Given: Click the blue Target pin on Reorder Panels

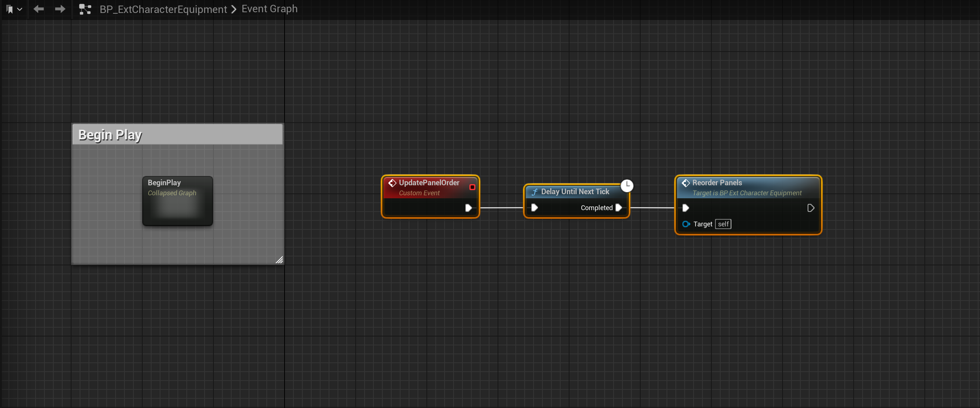Looking at the screenshot, I should 685,224.
